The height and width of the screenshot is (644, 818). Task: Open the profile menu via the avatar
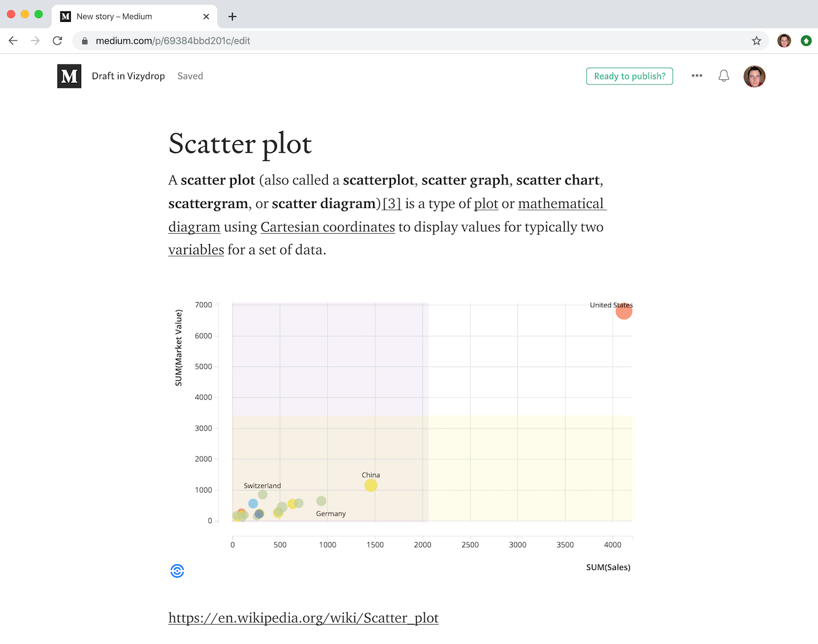point(754,76)
